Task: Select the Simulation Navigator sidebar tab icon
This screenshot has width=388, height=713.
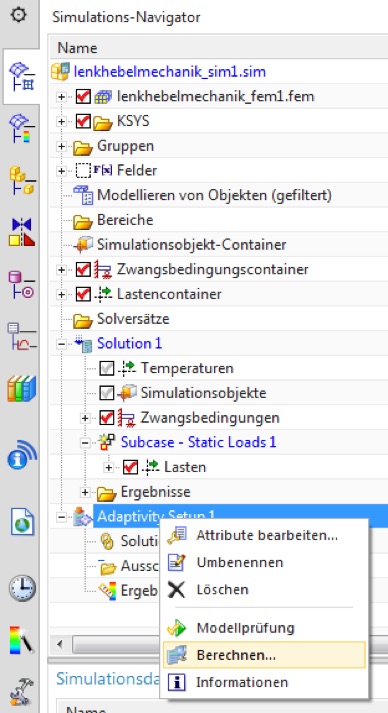Action: coord(22,76)
